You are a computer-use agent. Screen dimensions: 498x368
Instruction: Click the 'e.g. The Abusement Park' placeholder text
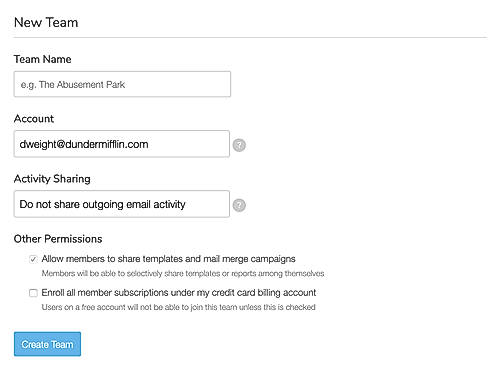pyautogui.click(x=73, y=85)
